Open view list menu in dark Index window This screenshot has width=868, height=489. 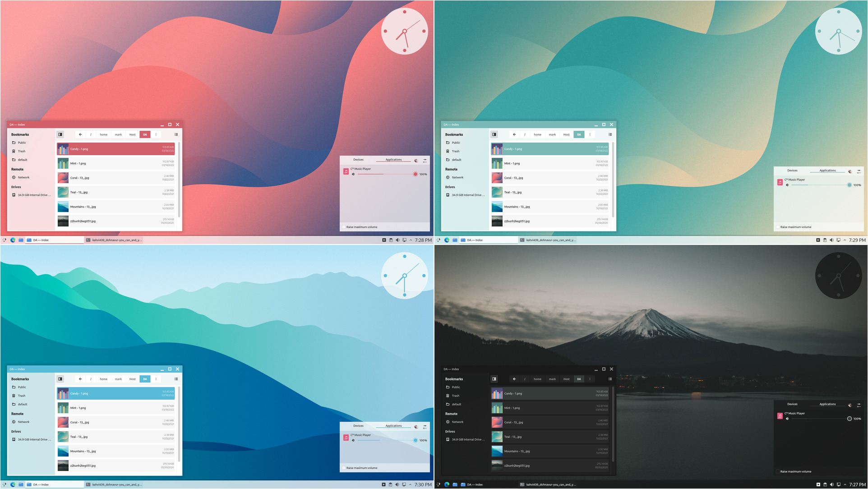(x=610, y=379)
